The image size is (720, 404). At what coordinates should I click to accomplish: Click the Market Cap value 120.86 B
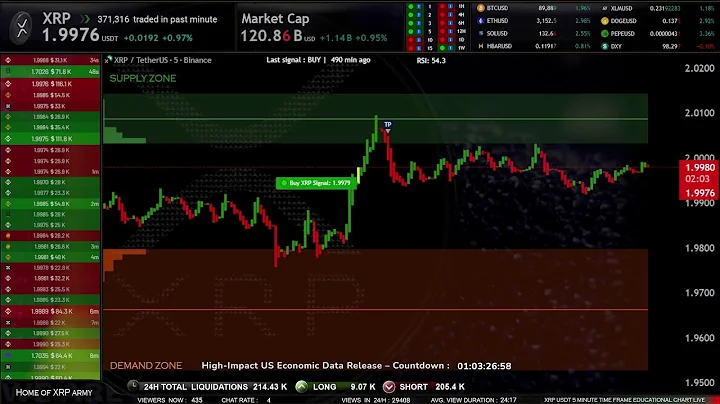[271, 36]
